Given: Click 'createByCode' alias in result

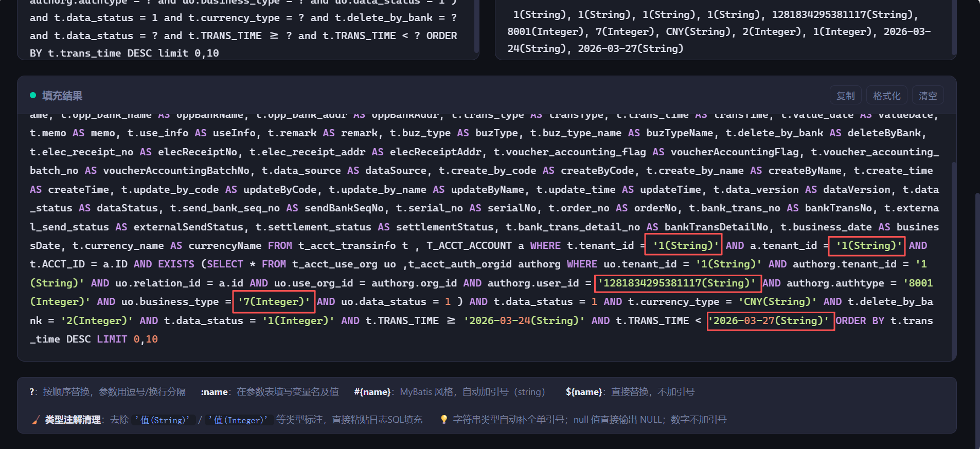Looking at the screenshot, I should (597, 171).
